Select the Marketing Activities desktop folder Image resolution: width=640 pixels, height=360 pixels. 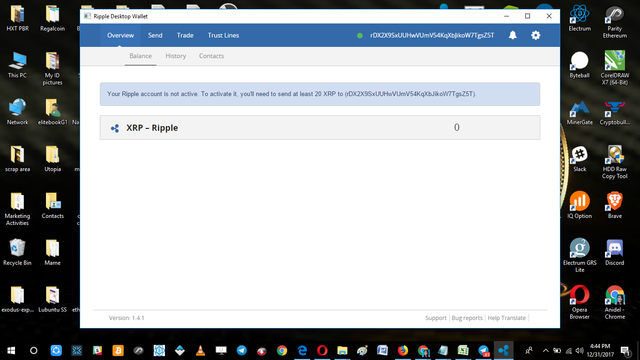(18, 209)
